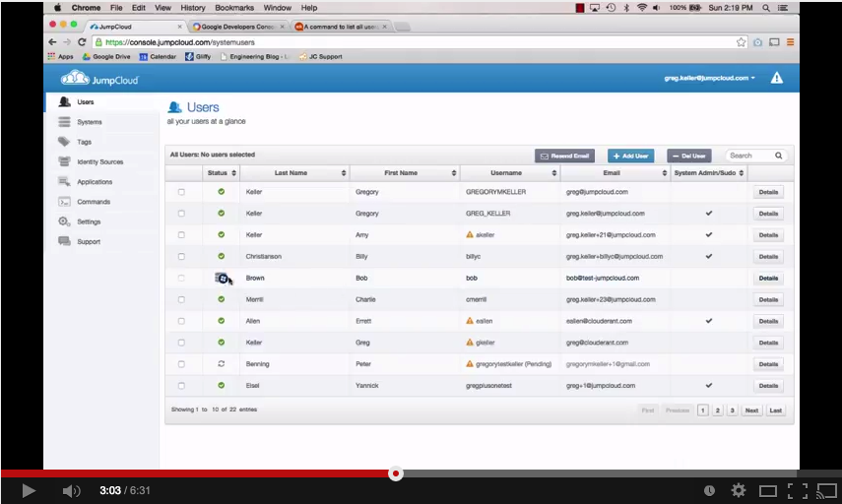Open the Bookmarks menu

(234, 8)
